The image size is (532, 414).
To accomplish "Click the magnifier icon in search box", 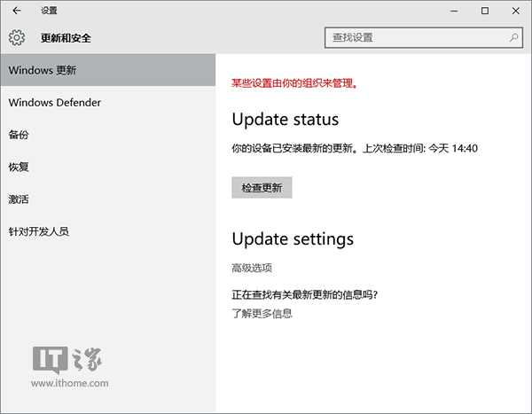I will tap(514, 38).
